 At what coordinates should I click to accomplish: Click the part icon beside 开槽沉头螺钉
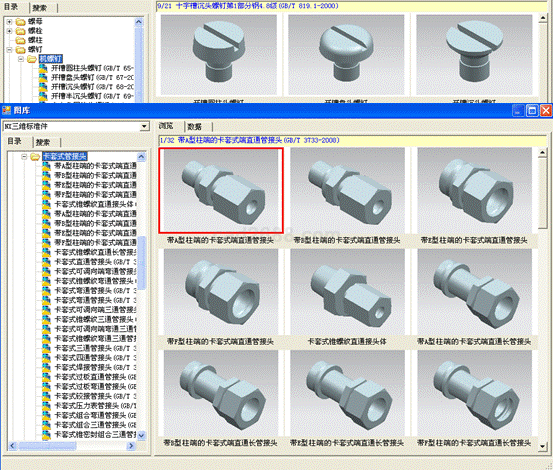(43, 86)
